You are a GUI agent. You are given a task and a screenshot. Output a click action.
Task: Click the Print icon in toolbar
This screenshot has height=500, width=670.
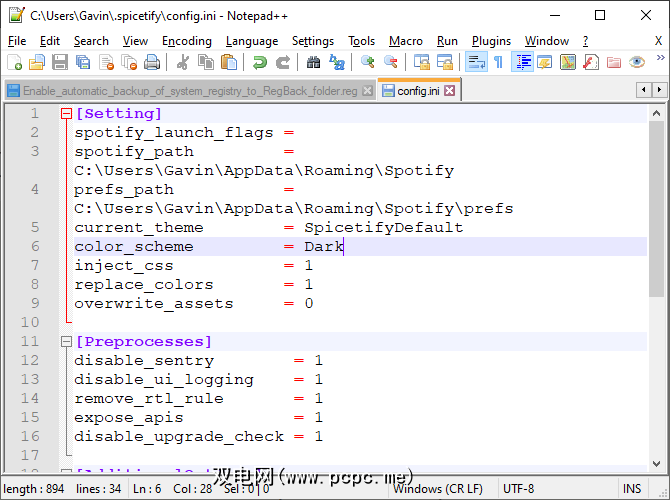click(152, 63)
